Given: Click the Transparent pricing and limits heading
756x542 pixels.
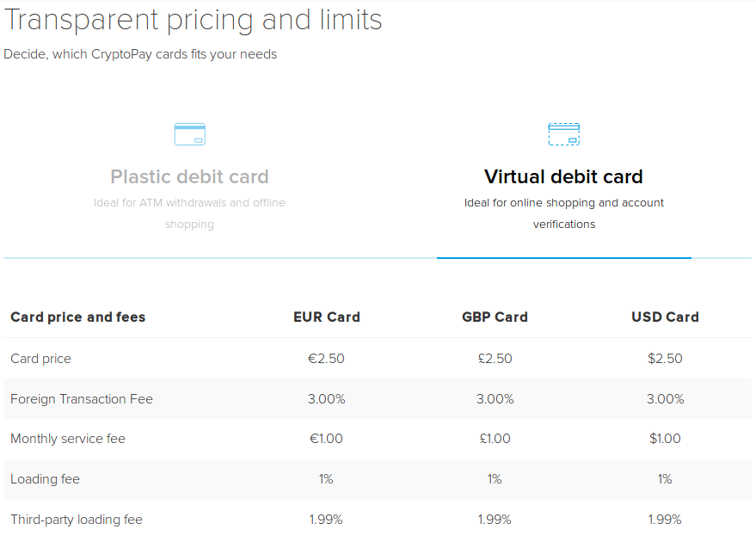Looking at the screenshot, I should [194, 21].
